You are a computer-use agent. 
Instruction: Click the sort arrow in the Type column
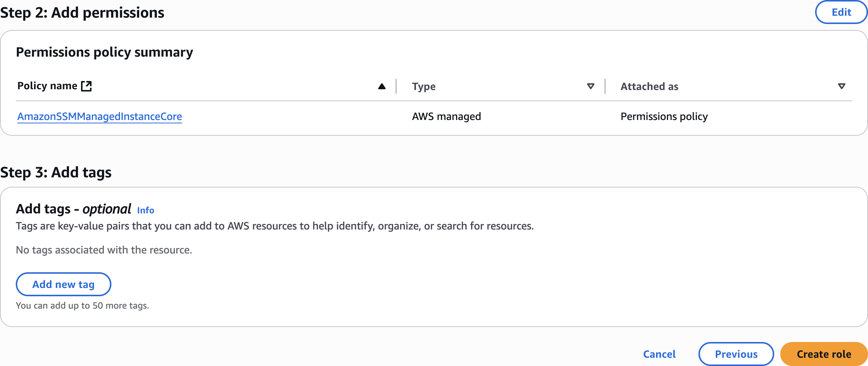pyautogui.click(x=590, y=86)
